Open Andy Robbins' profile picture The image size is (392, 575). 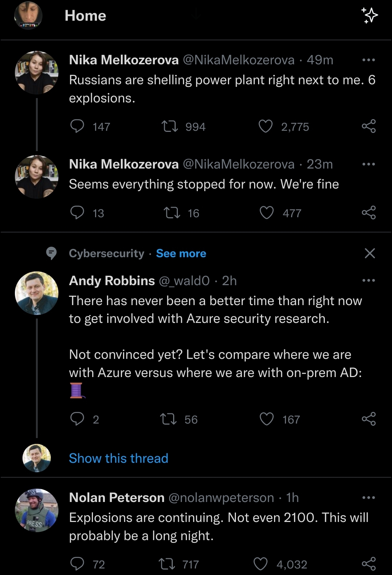pyautogui.click(x=37, y=293)
